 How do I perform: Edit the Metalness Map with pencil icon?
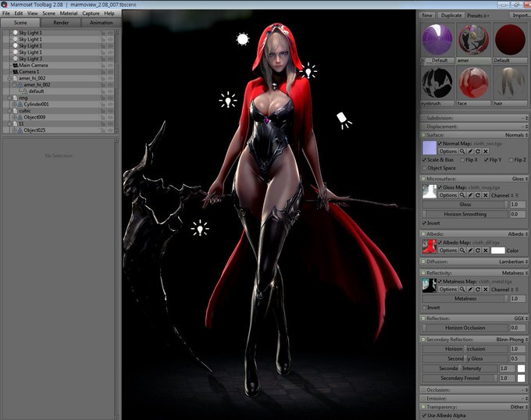click(470, 290)
